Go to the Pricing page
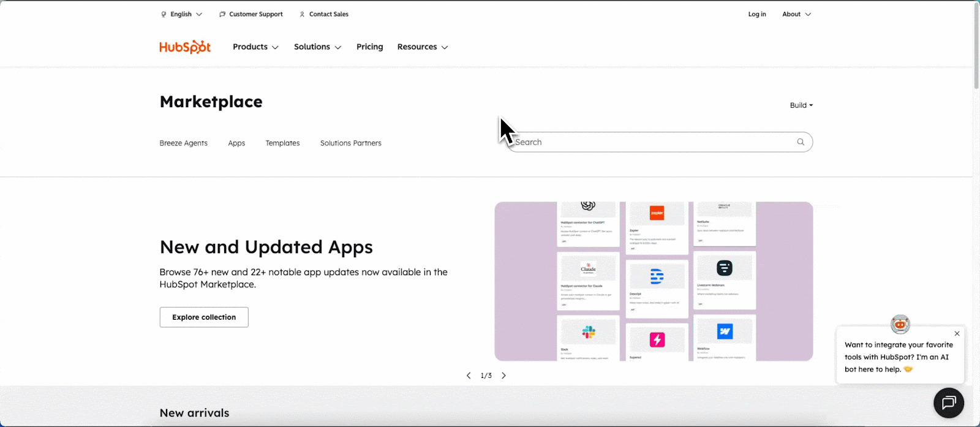 click(x=370, y=47)
